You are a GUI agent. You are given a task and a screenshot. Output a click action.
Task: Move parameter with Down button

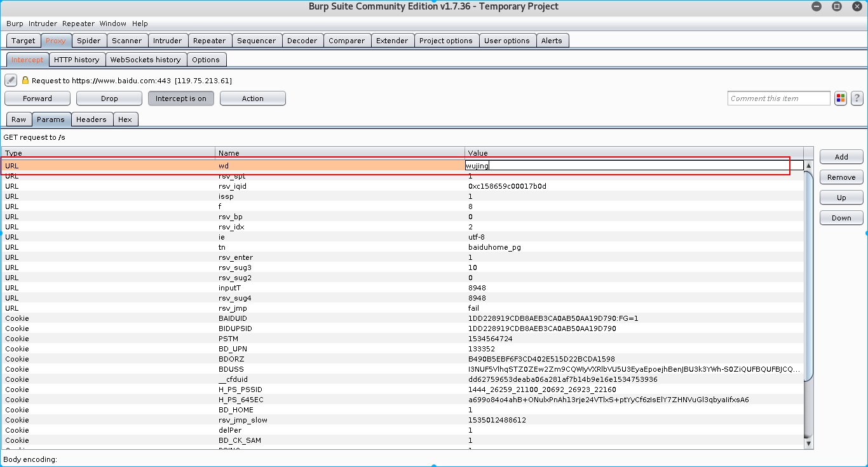[x=841, y=218]
